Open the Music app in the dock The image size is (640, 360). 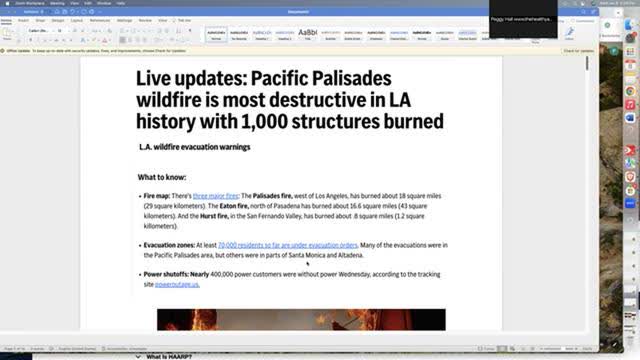tap(630, 104)
